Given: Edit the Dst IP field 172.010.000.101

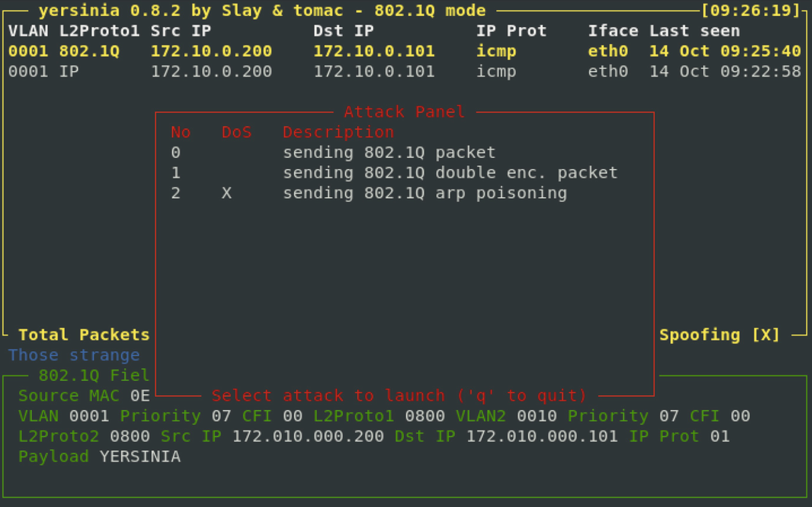Looking at the screenshot, I should coord(542,436).
